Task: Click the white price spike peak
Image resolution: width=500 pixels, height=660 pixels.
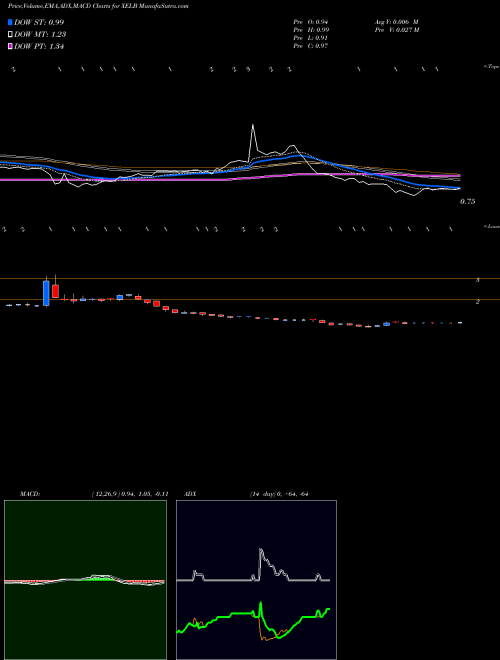Action: point(253,125)
